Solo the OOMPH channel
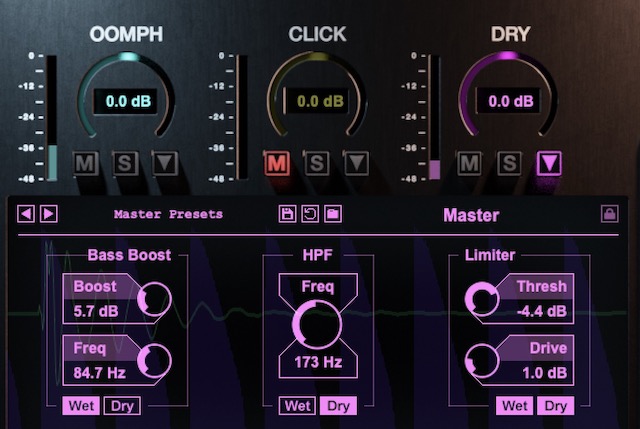 [125, 163]
